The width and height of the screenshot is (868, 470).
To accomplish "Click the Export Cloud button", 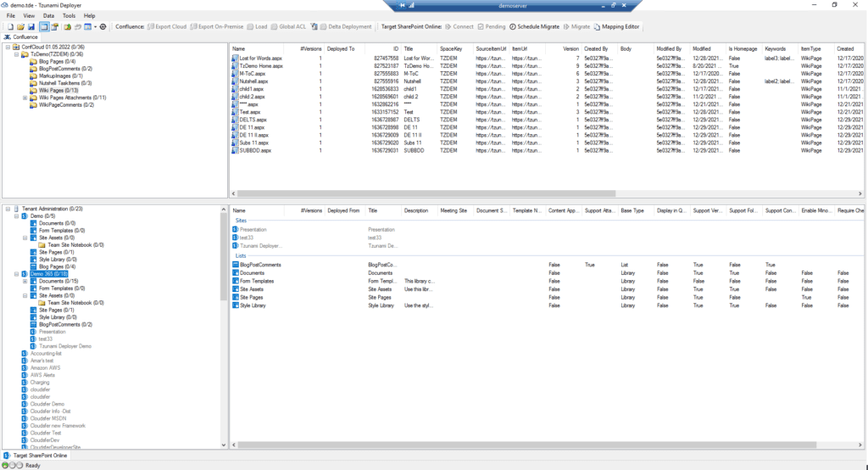I will [167, 26].
